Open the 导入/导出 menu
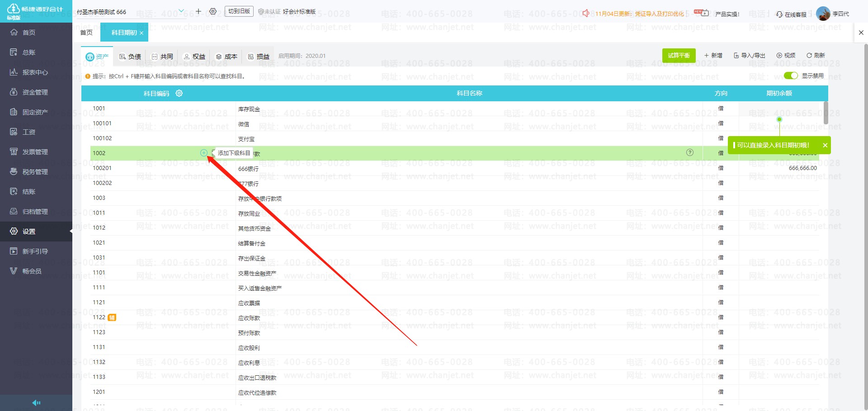The height and width of the screenshot is (411, 868). (749, 56)
